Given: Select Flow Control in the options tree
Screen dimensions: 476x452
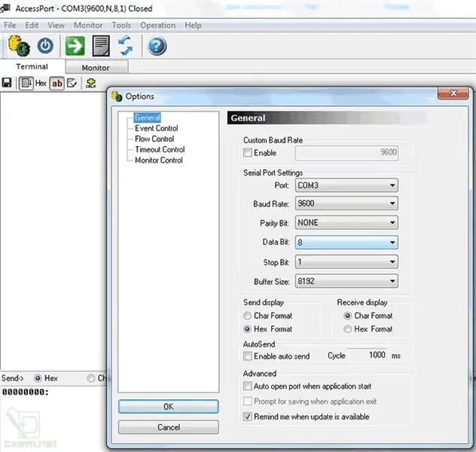Looking at the screenshot, I should [154, 139].
